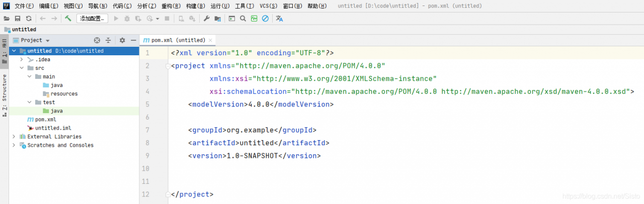Collapse the src folder

click(22, 68)
